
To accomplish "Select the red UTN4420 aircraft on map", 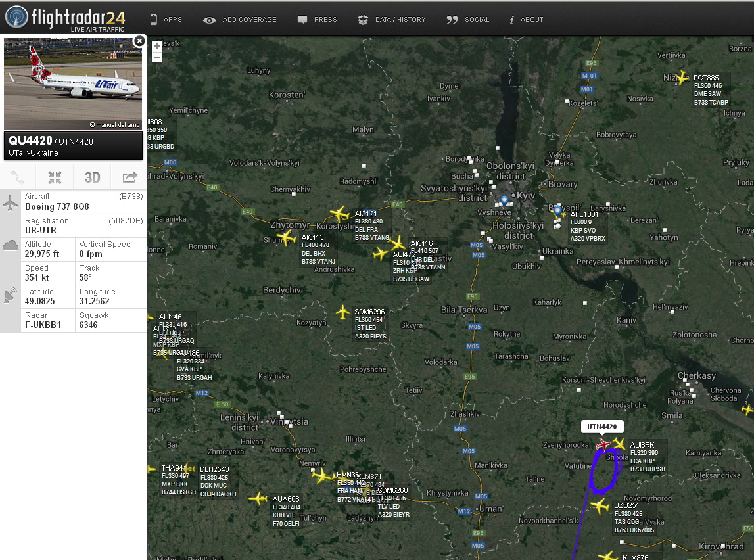I will coord(602,446).
